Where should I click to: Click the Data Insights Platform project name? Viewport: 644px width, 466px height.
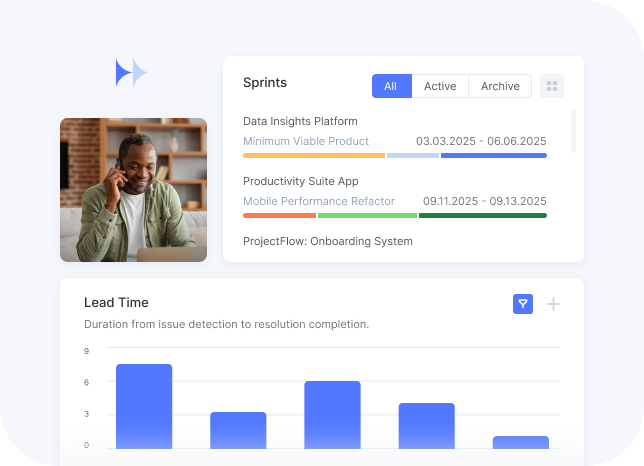point(300,122)
